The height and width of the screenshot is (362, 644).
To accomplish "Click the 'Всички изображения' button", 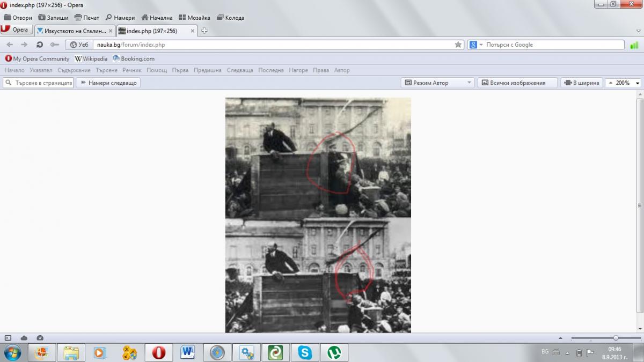I will [x=517, y=83].
